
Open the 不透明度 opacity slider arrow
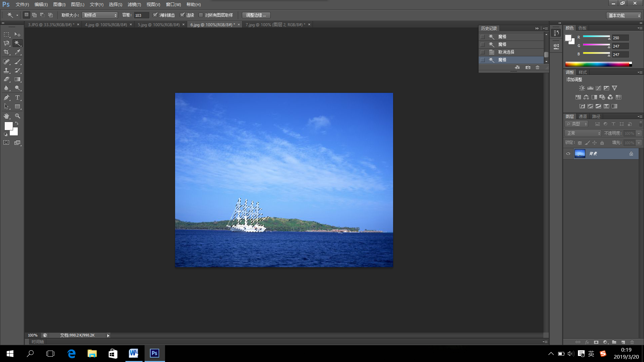pos(639,133)
